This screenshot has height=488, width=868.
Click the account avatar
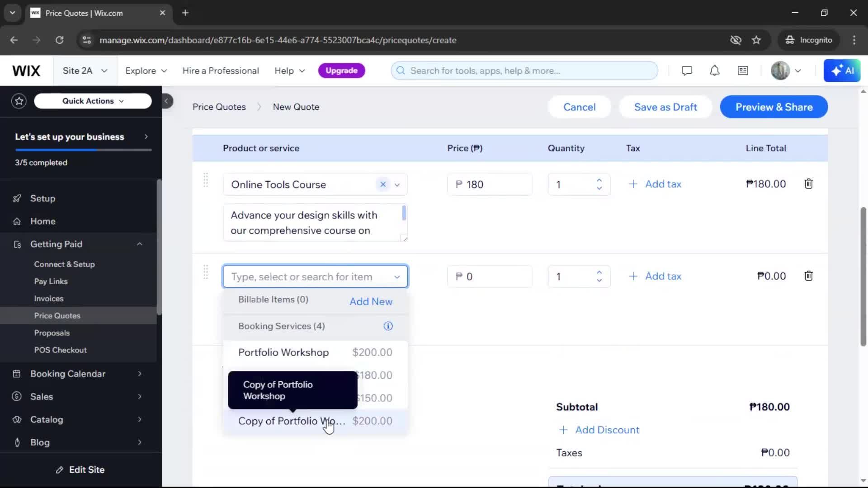click(780, 70)
